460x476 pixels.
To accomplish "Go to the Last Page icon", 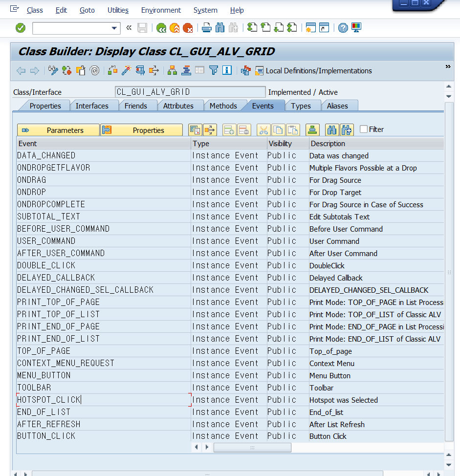I will (x=292, y=28).
